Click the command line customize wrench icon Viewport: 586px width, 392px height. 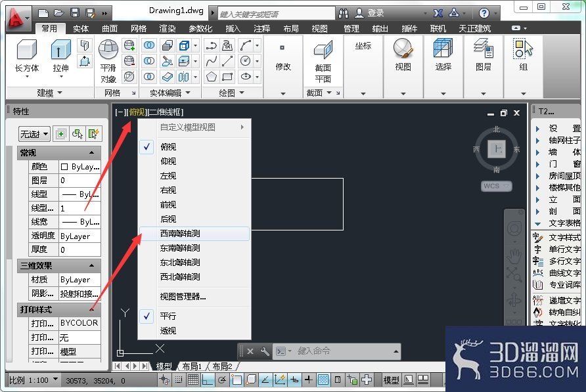[x=264, y=351]
